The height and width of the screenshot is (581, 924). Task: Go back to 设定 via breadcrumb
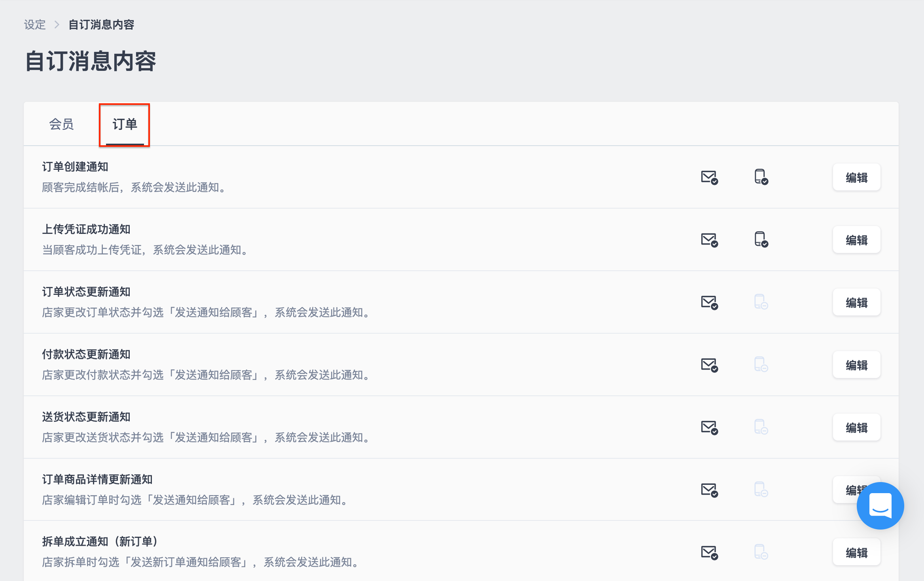pos(35,25)
